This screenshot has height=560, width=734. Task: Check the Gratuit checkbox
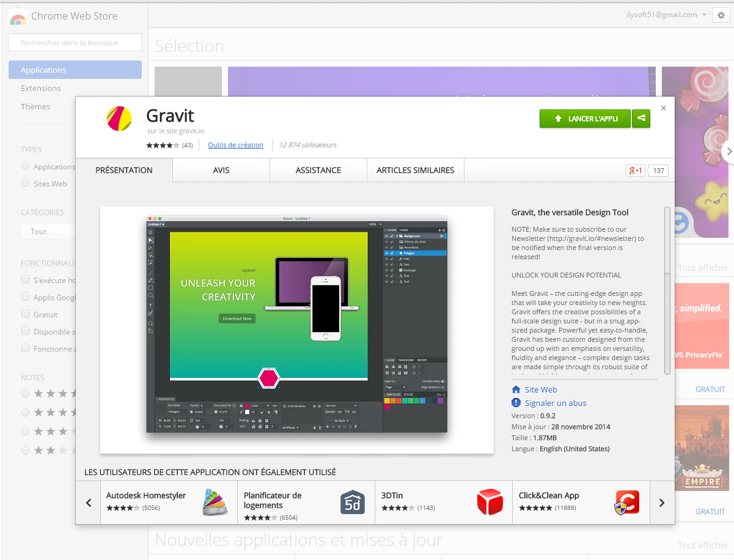click(x=25, y=314)
